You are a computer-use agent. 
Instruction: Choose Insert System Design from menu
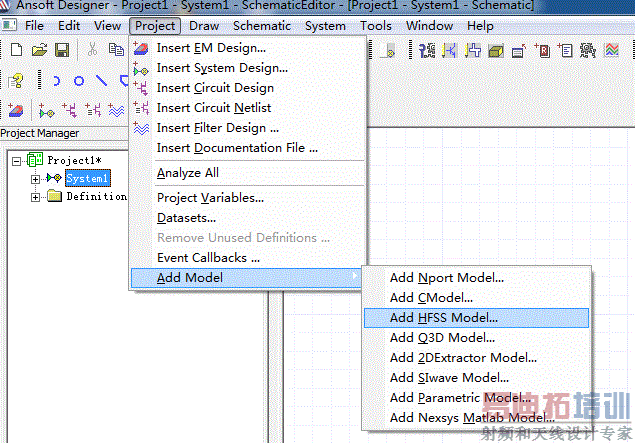[x=248, y=68]
